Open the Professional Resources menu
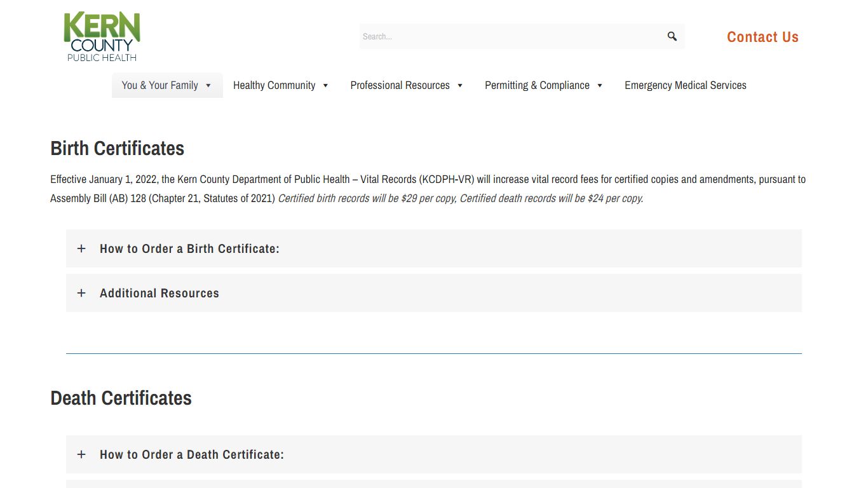Screen dimensions: 868x488 pyautogui.click(x=407, y=85)
